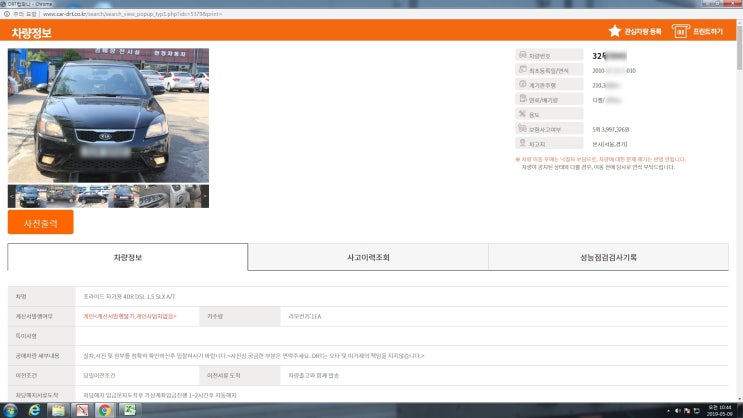Switch to the 사고이력조회 tab
743x418 pixels.
coord(368,257)
